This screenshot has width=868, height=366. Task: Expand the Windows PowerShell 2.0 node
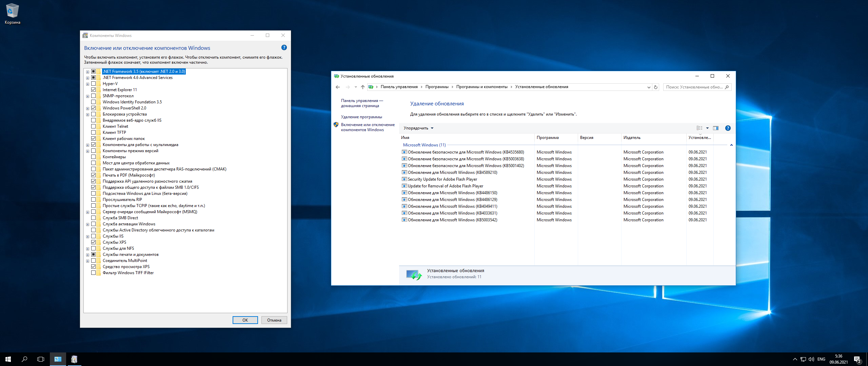[87, 108]
